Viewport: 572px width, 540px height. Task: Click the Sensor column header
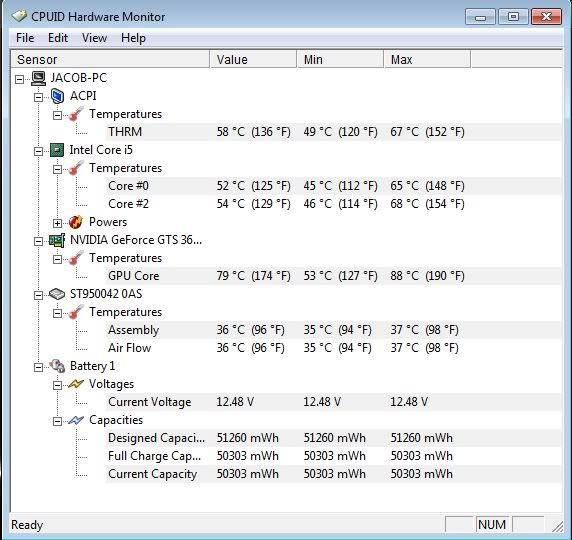(x=111, y=59)
